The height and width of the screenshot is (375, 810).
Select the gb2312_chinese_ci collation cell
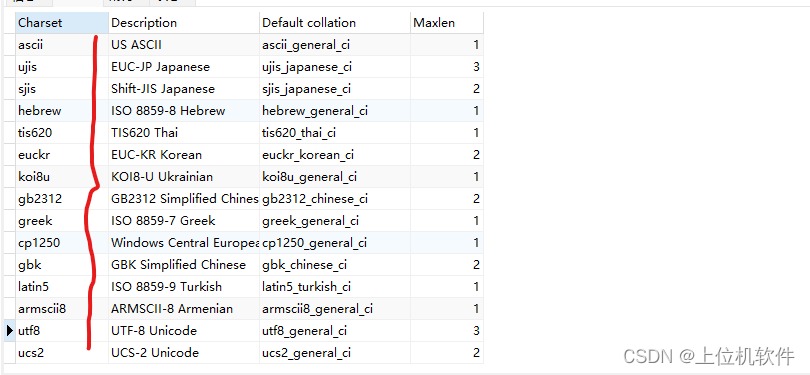[335, 199]
